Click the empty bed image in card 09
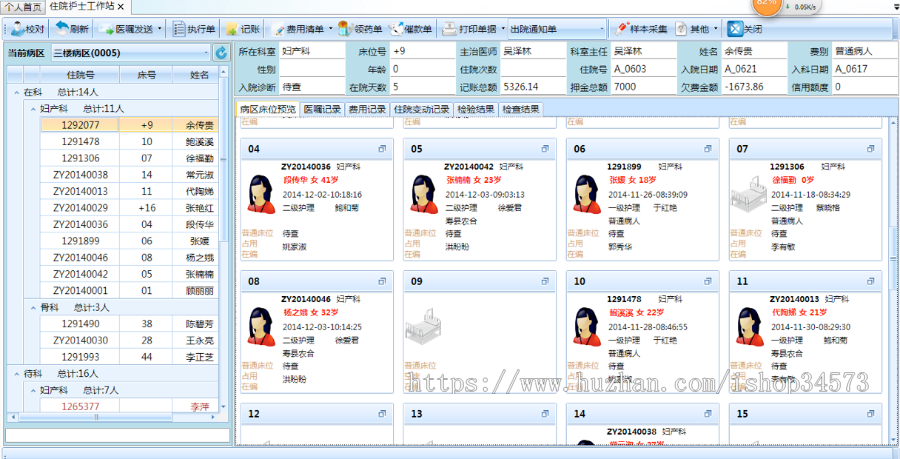Image resolution: width=900 pixels, height=459 pixels. [x=422, y=326]
